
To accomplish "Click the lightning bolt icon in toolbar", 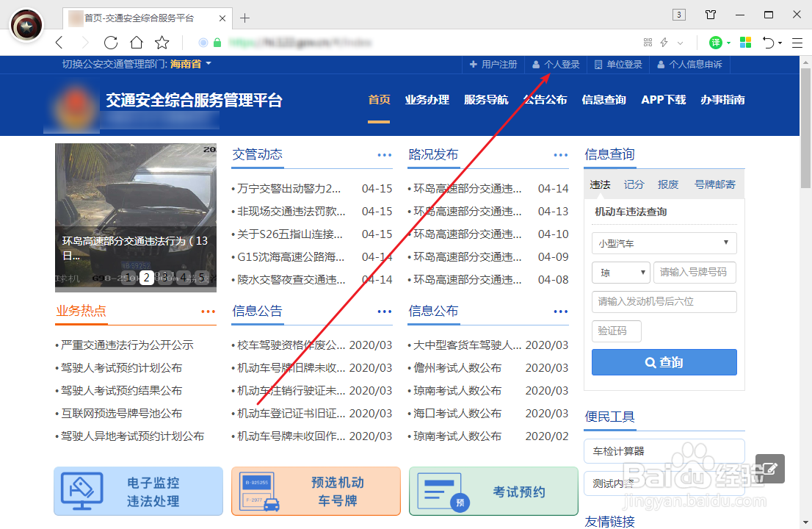I will 665,42.
